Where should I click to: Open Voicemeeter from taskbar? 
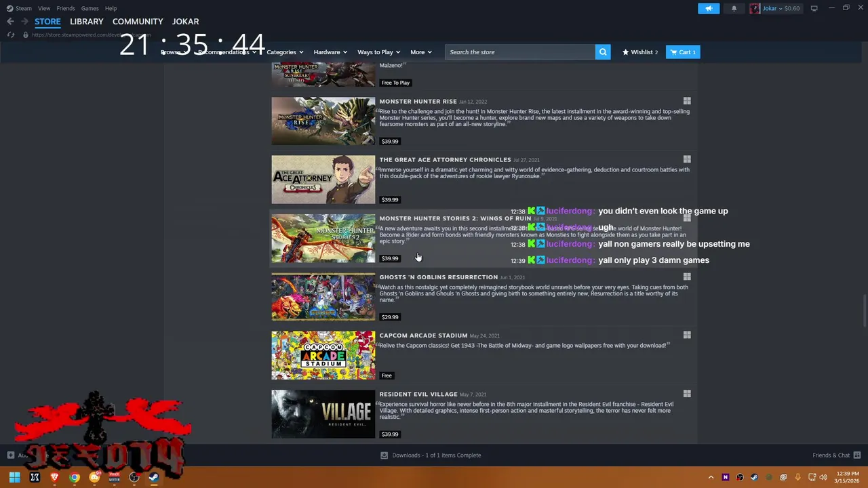pos(114,477)
